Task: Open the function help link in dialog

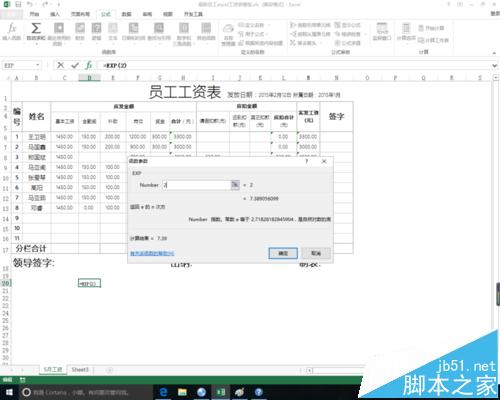Action: (152, 253)
